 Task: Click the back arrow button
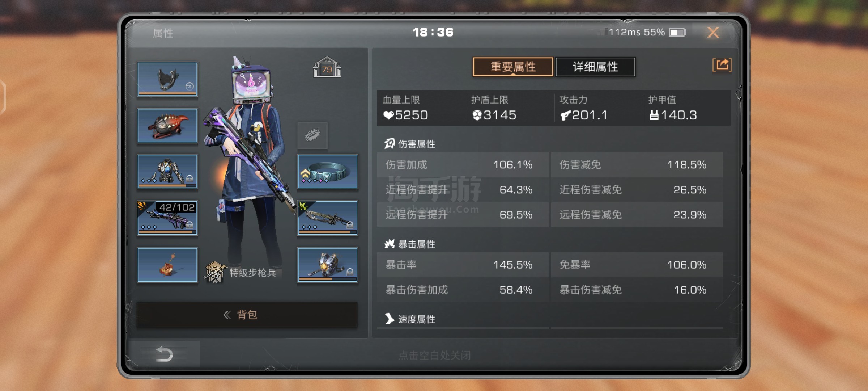coord(164,354)
